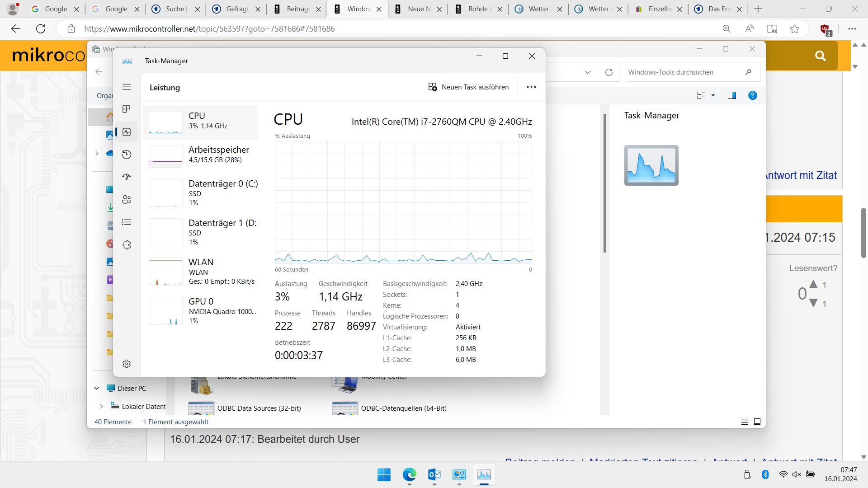
Task: Go back in Windows-Tools Explorer window
Action: tap(99, 72)
